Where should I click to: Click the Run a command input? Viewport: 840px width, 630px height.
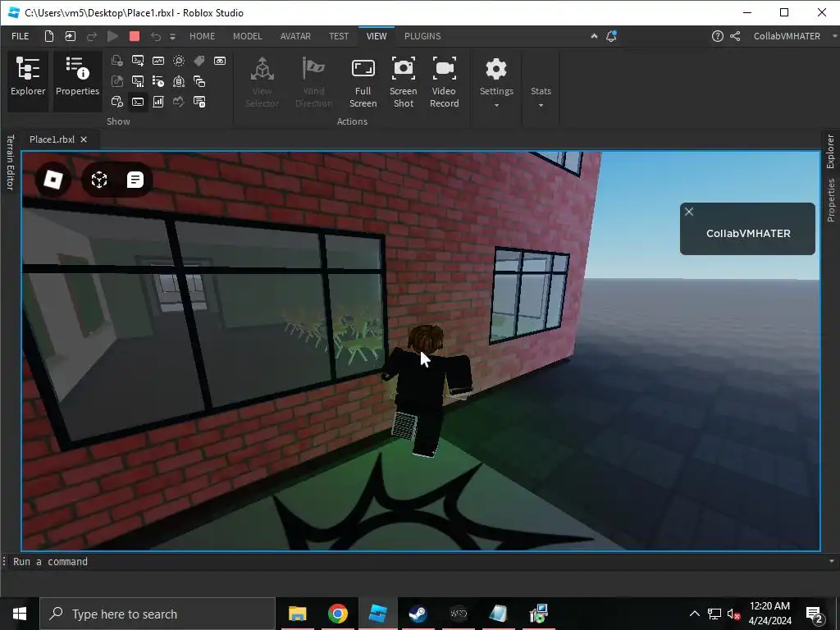coord(418,561)
